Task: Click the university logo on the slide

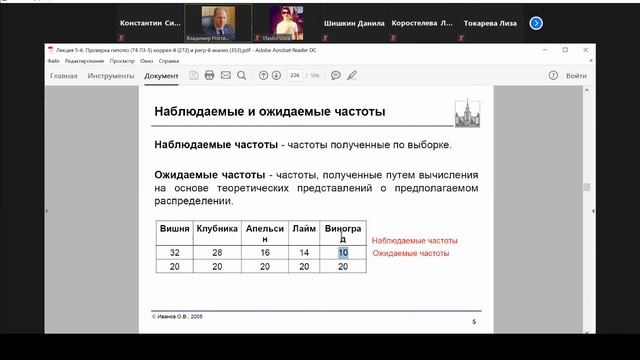Action: click(467, 113)
